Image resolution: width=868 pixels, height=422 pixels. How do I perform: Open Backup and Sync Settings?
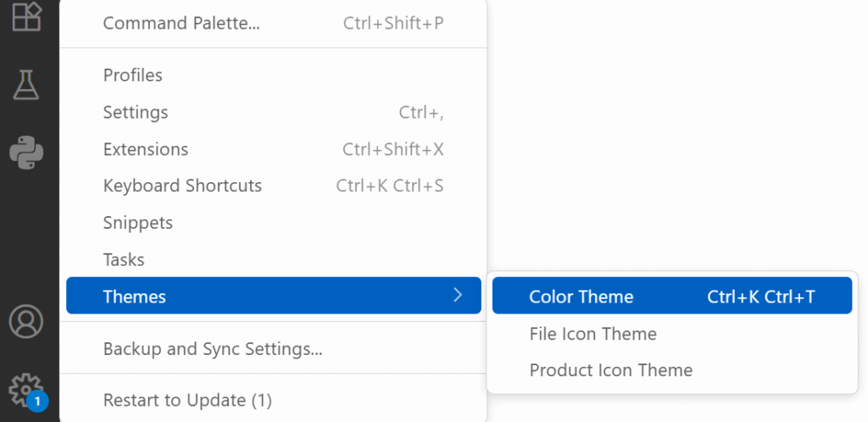[212, 348]
